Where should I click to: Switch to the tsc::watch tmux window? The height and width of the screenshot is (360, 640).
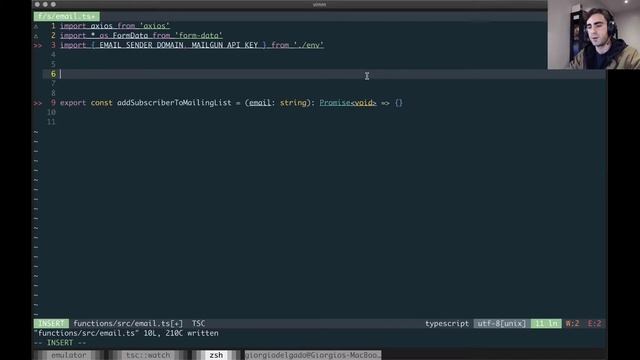148,355
